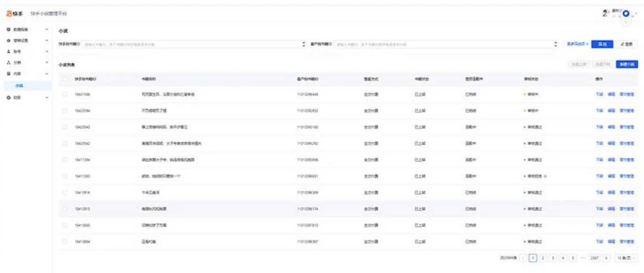Screen dimensions: 644x273
Task: Open the 10条/页 page size dropdown
Action: click(626, 258)
